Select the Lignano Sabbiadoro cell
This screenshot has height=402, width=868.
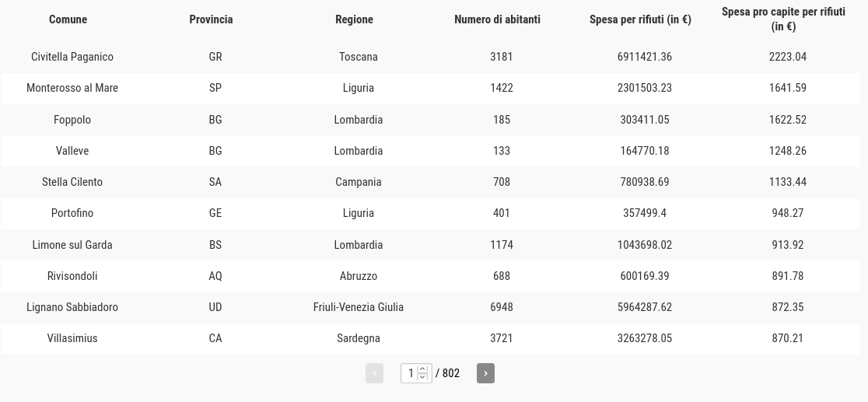click(72, 307)
